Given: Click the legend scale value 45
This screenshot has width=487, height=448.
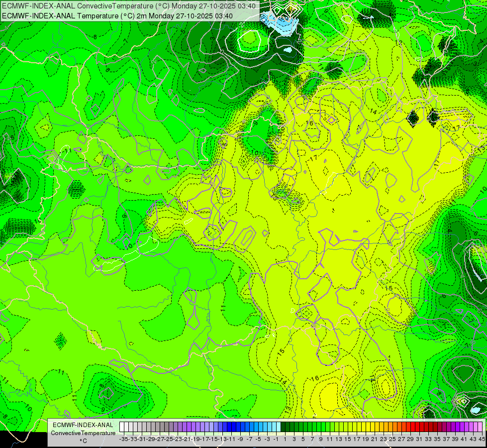Looking at the screenshot, I should tap(482, 439).
